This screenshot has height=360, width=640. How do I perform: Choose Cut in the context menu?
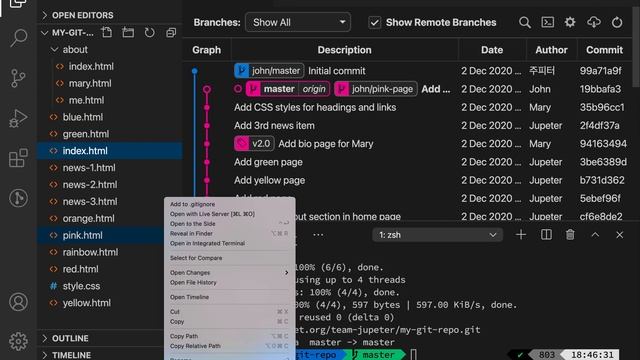(175, 312)
